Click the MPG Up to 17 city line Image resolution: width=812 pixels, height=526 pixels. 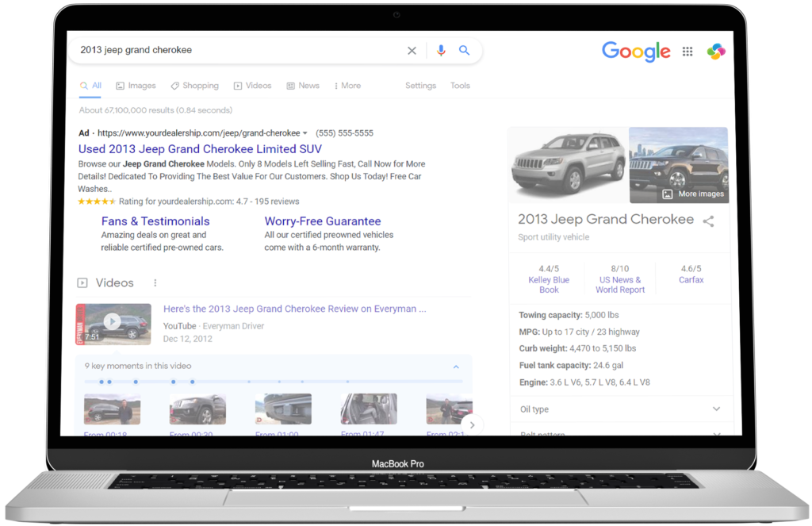tap(579, 332)
